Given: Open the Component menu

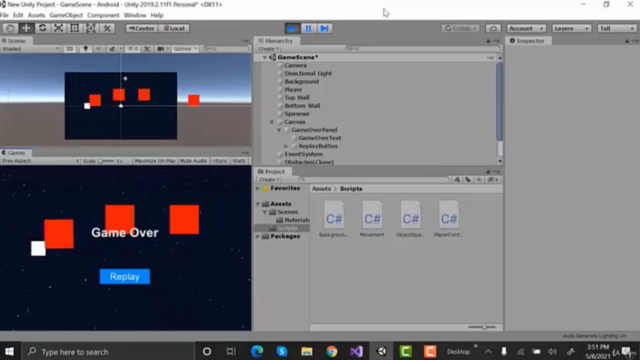Looking at the screenshot, I should [x=103, y=15].
